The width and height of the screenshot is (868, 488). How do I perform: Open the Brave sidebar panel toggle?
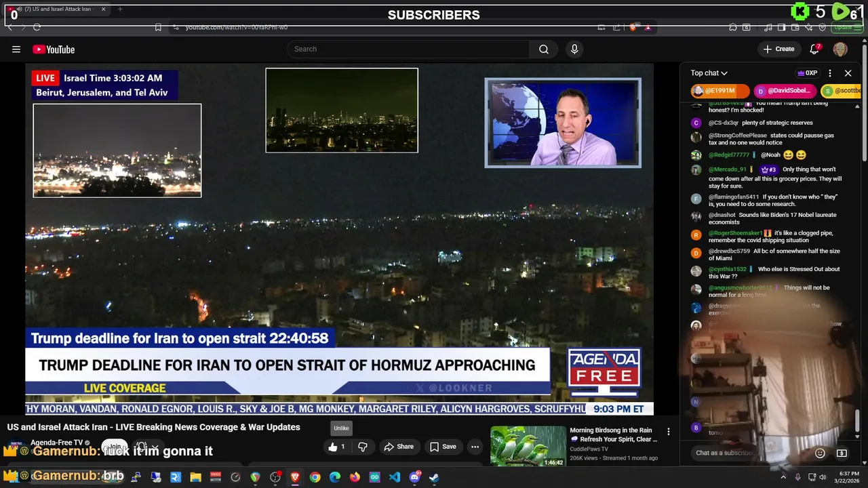click(x=781, y=27)
